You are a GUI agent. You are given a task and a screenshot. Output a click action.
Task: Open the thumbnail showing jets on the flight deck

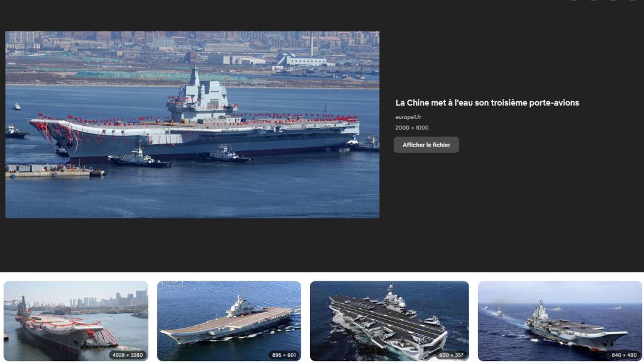coord(389,321)
